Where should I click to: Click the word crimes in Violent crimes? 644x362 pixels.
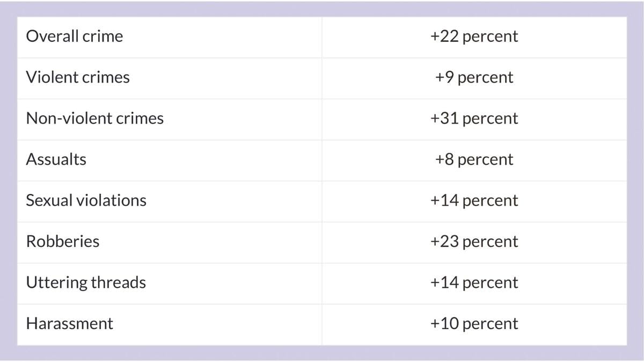point(106,77)
